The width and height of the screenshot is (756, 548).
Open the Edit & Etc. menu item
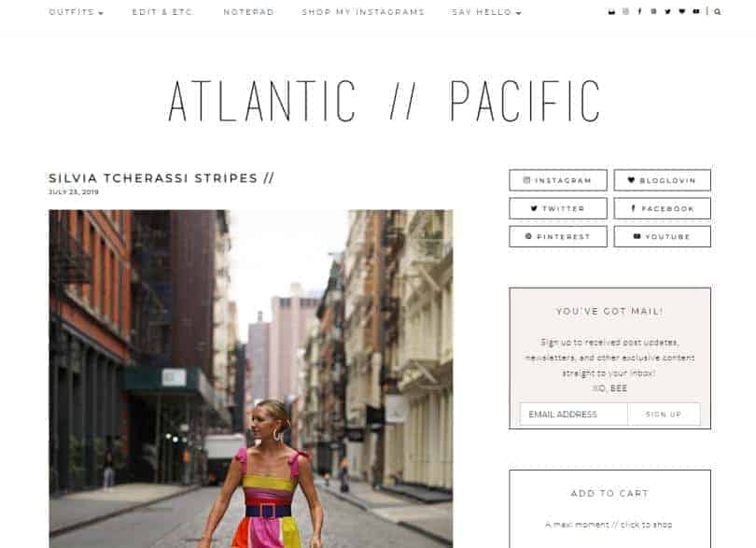pyautogui.click(x=162, y=12)
